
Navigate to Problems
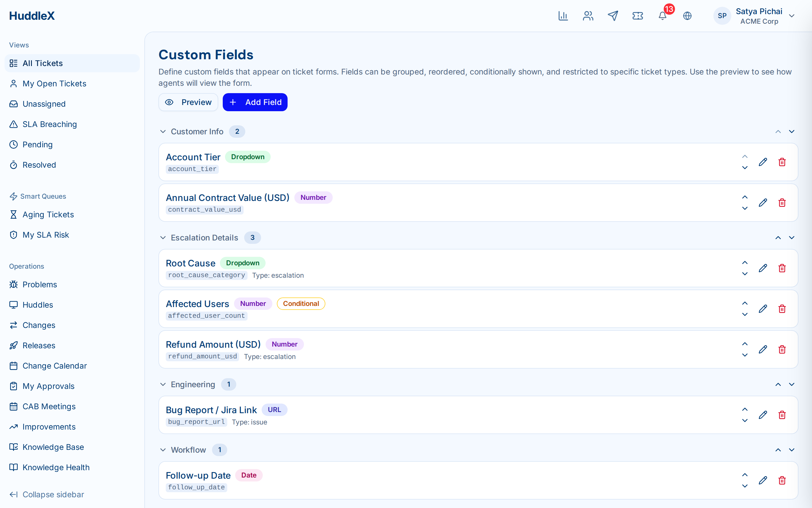click(72, 284)
